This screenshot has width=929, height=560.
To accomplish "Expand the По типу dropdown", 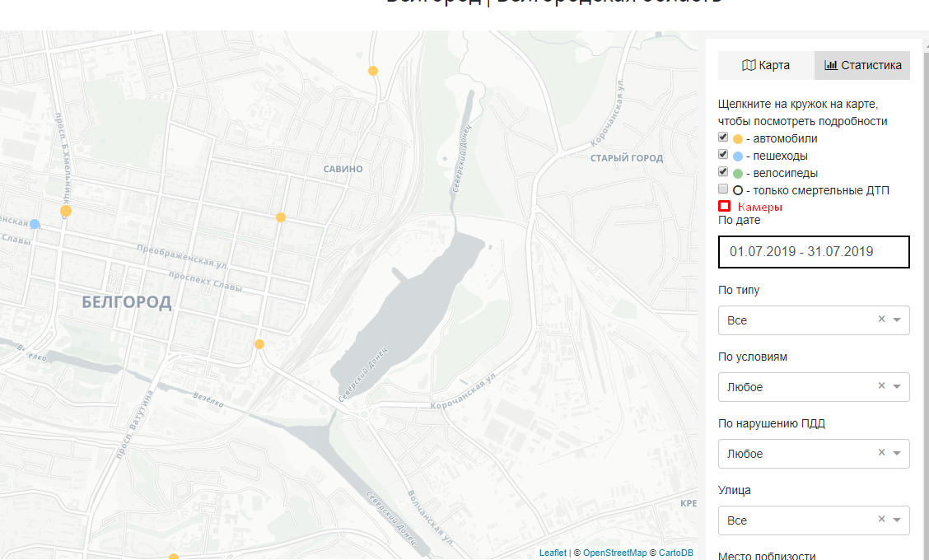I will point(897,320).
